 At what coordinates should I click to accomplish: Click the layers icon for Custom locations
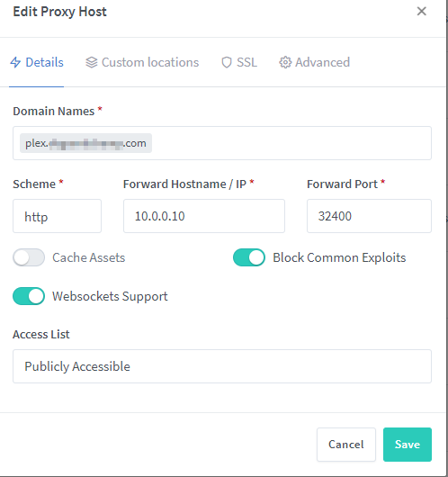(91, 62)
